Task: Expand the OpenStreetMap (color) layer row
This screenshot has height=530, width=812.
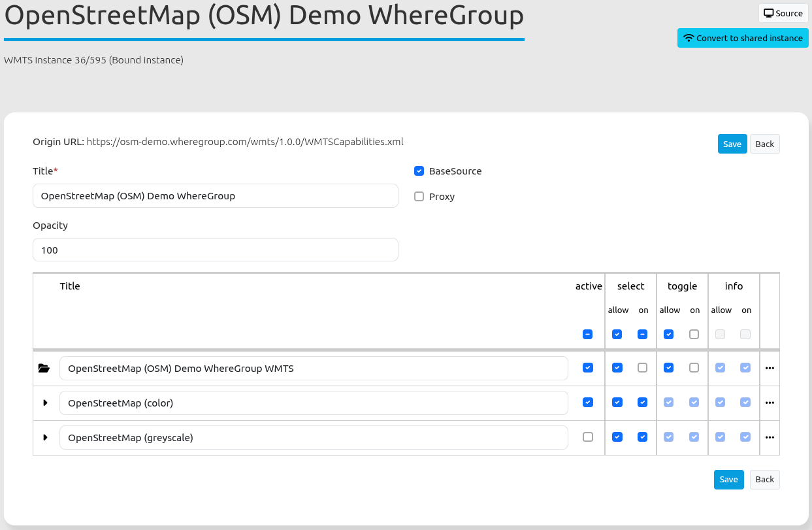Action: [45, 403]
